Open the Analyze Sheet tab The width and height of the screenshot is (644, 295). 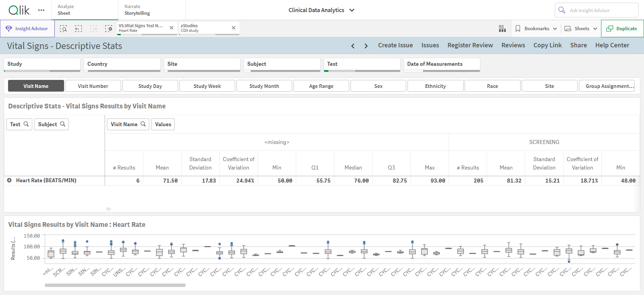[x=85, y=10]
